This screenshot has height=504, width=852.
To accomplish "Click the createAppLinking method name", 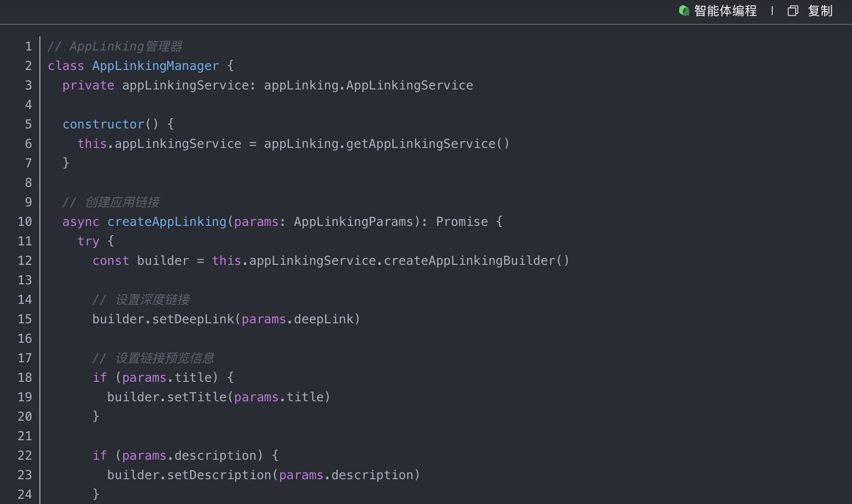I will pyautogui.click(x=167, y=222).
